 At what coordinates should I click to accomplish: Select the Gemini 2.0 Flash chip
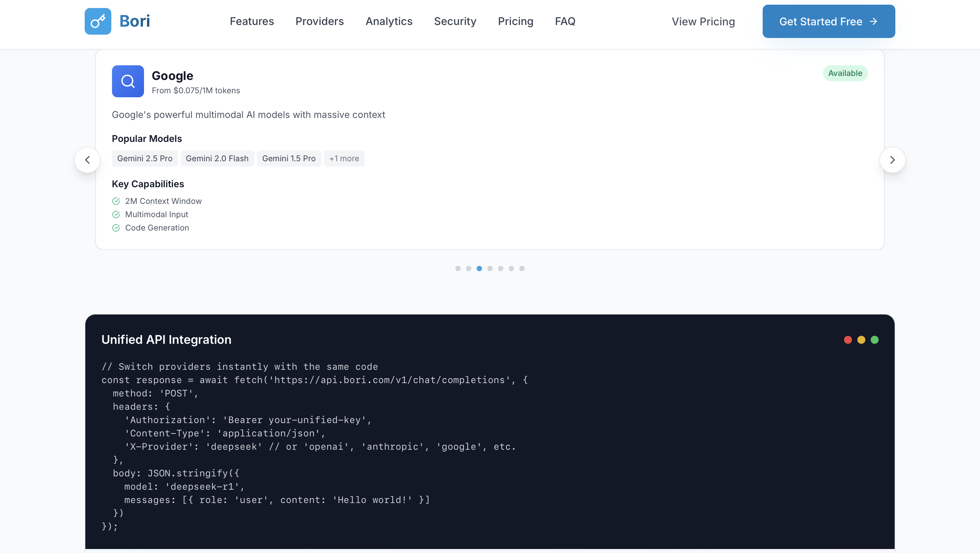pos(217,159)
